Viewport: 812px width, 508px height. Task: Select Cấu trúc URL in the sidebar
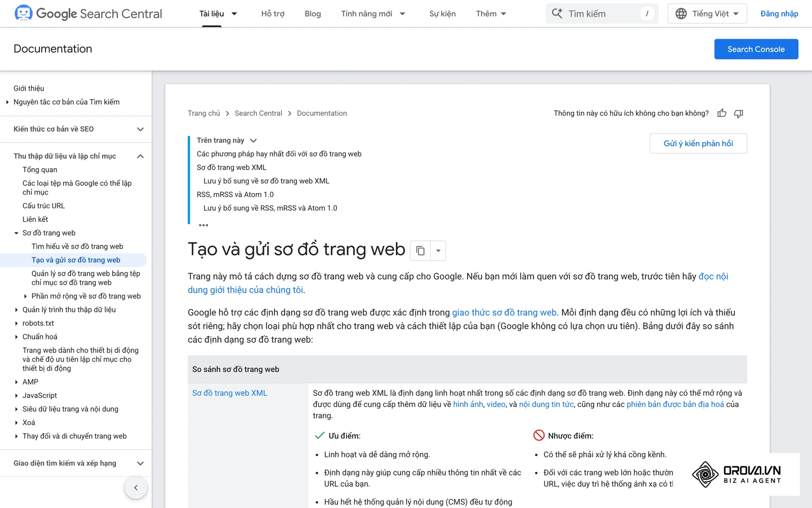(x=44, y=206)
